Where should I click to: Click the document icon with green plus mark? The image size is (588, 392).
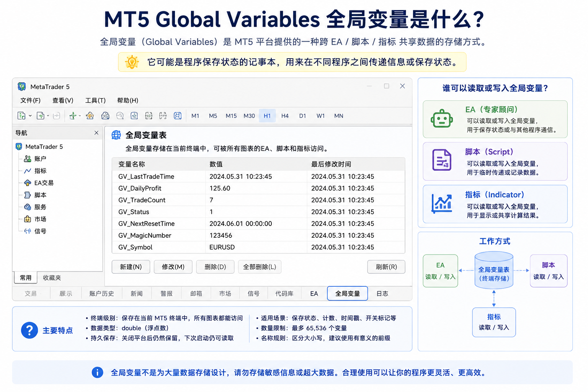[x=41, y=116]
